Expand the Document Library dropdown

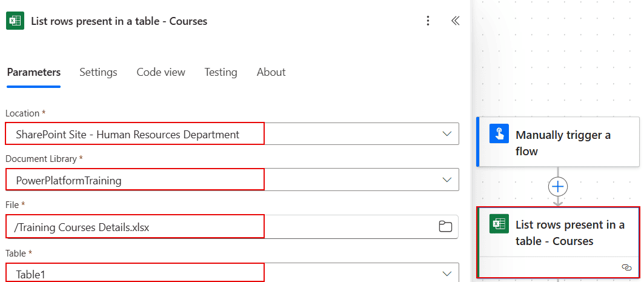(447, 180)
